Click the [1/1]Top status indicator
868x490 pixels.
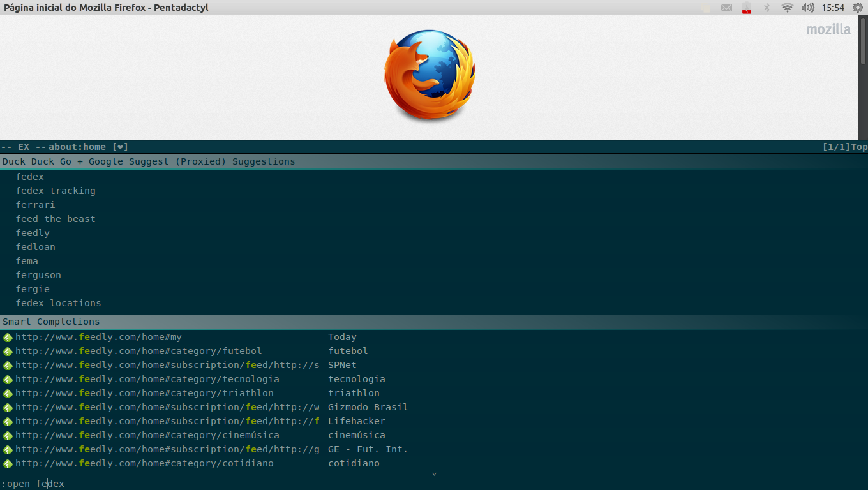click(845, 147)
